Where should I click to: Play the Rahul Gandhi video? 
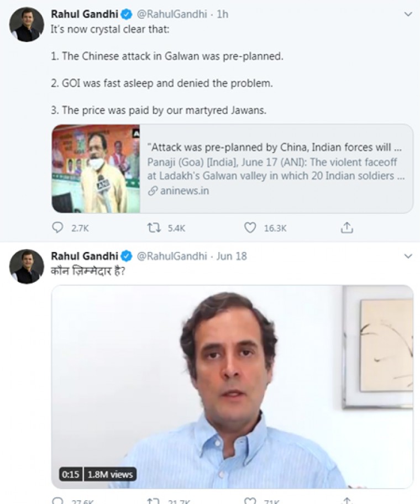232,387
